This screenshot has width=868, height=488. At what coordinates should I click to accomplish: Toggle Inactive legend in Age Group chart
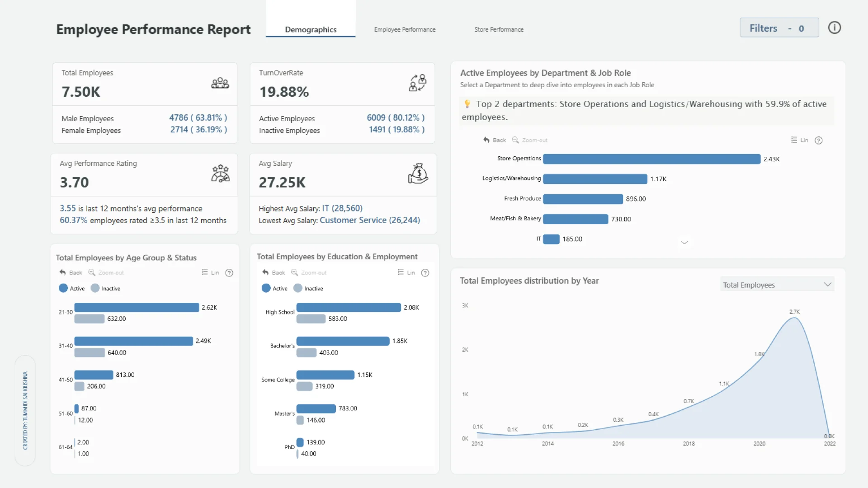coord(95,288)
